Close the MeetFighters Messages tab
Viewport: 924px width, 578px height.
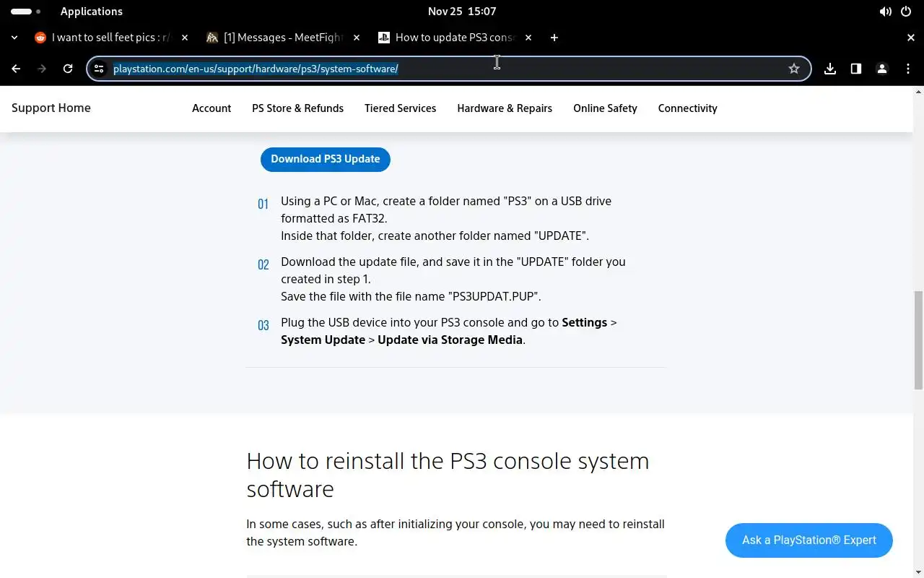pos(357,38)
